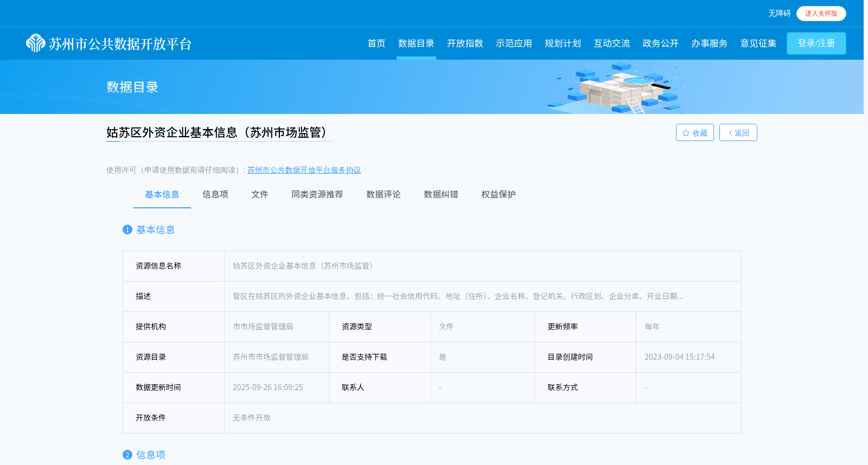This screenshot has height=465, width=868.
Task: Switch to the 文件 tab
Action: click(x=260, y=194)
